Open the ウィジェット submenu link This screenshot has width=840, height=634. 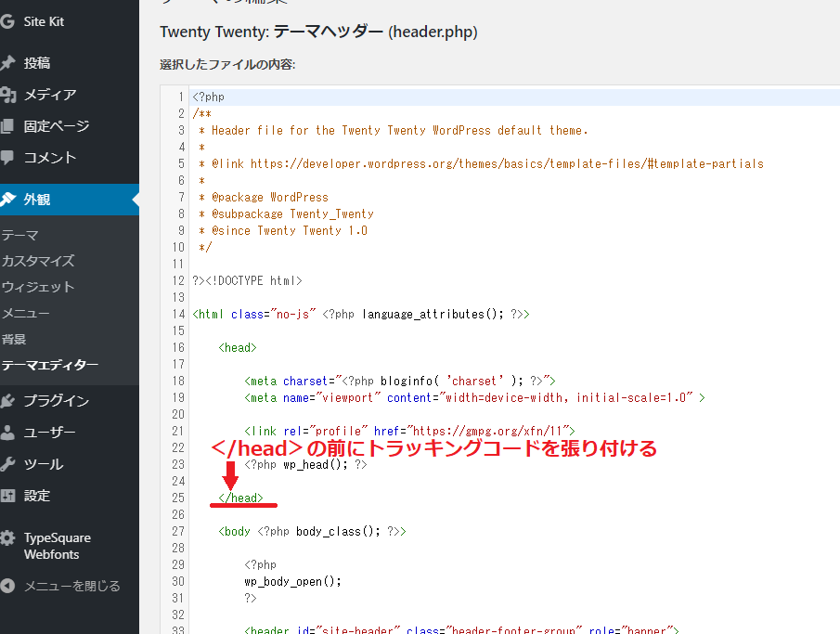point(38,288)
